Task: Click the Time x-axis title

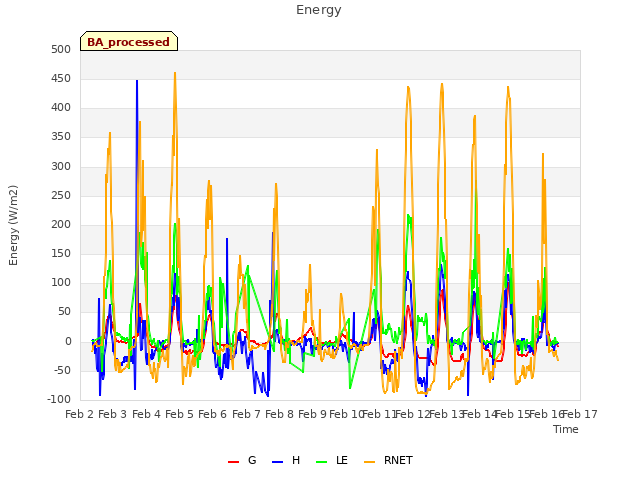Action: (566, 429)
